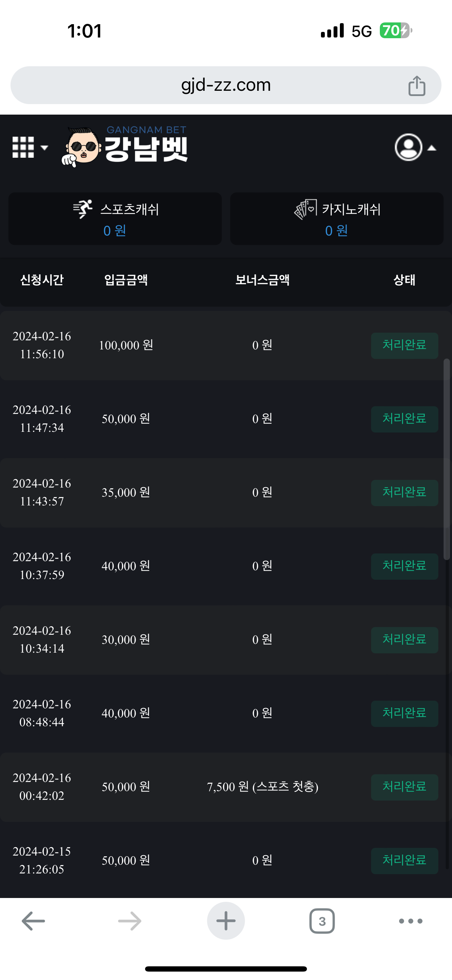Click 처리완료 for the 7,500 원 bonus row
Screen dimensions: 452x980
coord(404,787)
